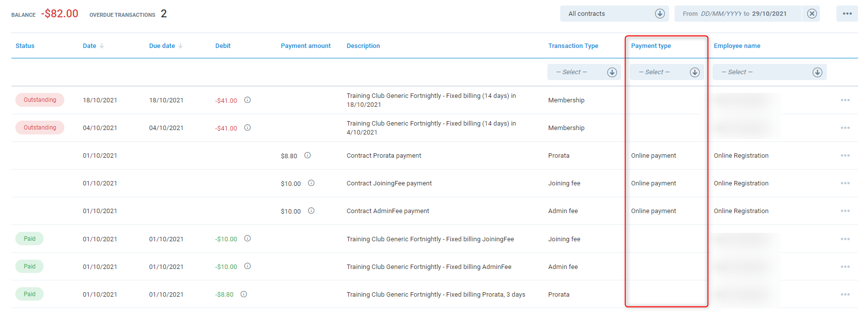Open row actions for Contract Prorata payment

tap(845, 156)
